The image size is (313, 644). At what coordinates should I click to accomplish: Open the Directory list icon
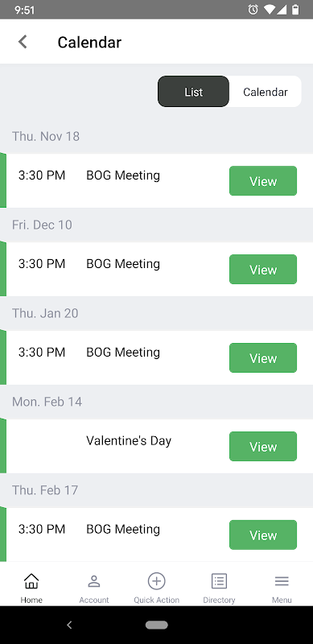click(x=219, y=581)
